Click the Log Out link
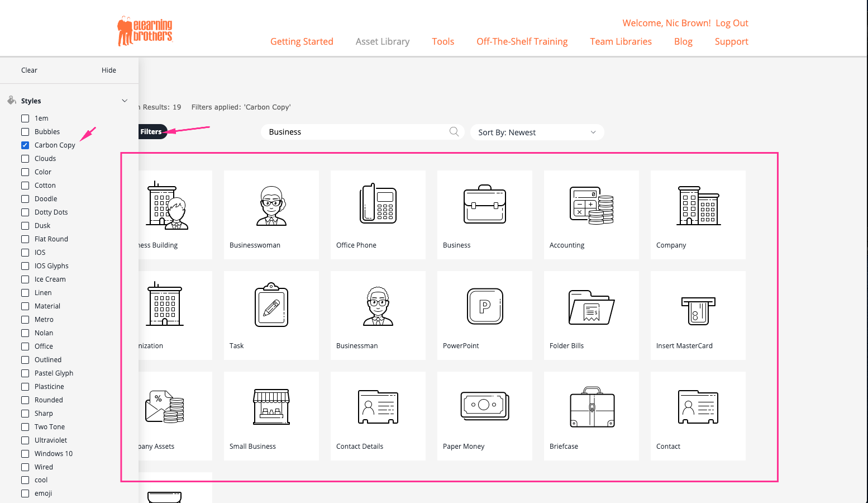The width and height of the screenshot is (868, 503). [x=732, y=23]
